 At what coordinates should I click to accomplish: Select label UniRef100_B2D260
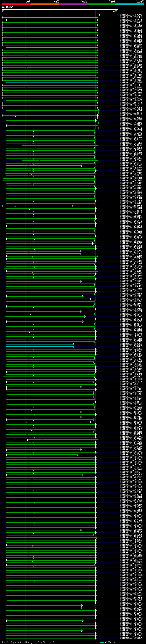[x=131, y=349]
